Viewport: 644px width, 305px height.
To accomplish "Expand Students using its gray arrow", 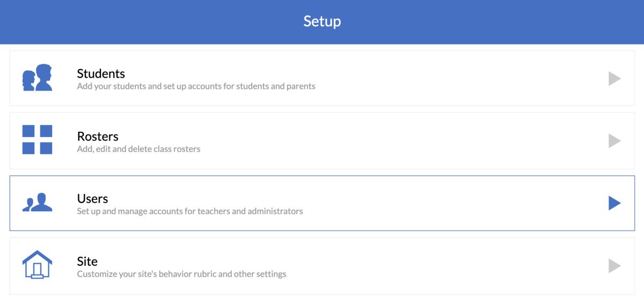I will point(614,79).
